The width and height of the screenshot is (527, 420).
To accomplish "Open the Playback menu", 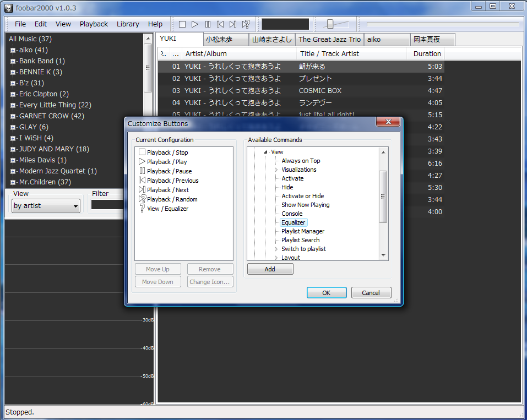I will coord(94,24).
